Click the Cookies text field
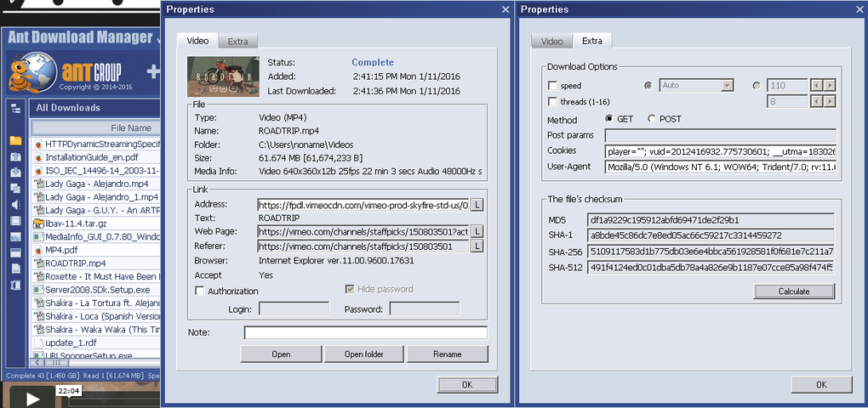The height and width of the screenshot is (408, 868). coord(720,151)
